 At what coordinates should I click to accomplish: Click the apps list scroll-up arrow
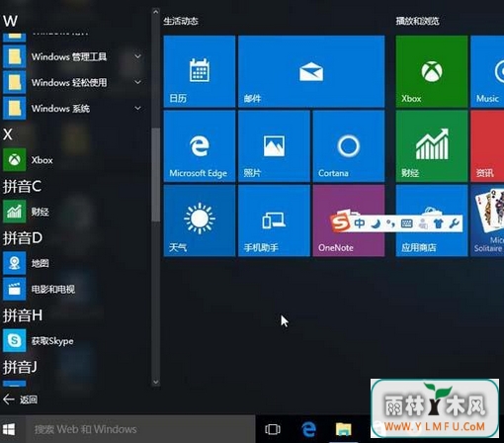[x=156, y=12]
